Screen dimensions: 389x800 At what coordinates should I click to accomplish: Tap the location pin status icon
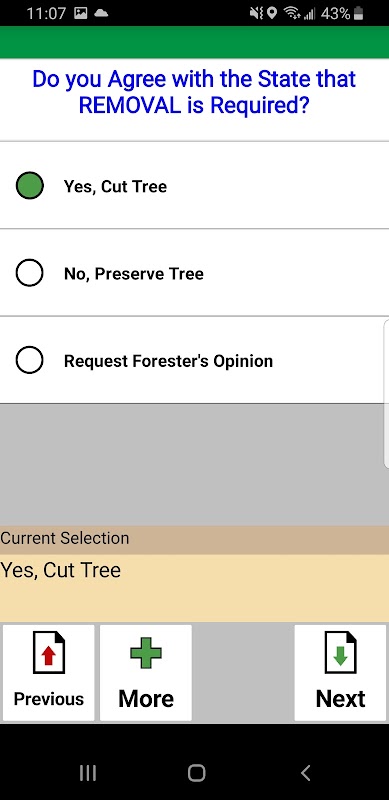(x=272, y=13)
